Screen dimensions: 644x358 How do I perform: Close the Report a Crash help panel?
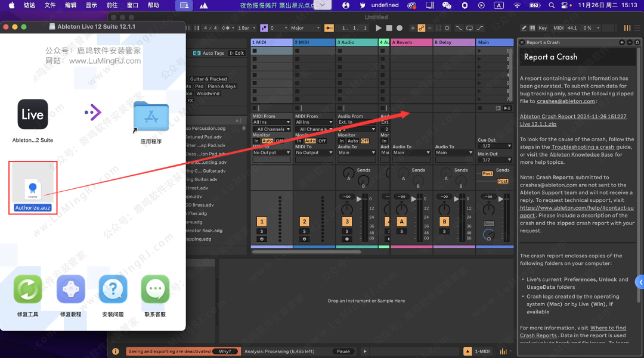point(636,42)
